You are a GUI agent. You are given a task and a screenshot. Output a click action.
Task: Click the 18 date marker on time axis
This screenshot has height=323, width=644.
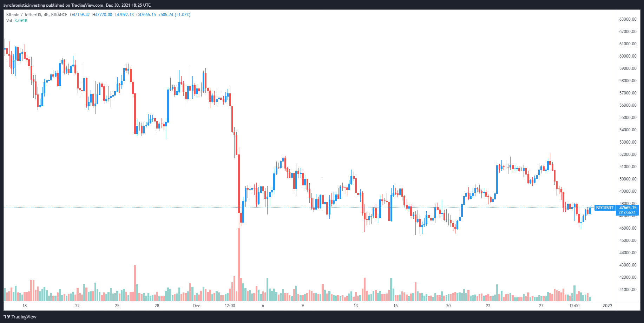(25, 306)
